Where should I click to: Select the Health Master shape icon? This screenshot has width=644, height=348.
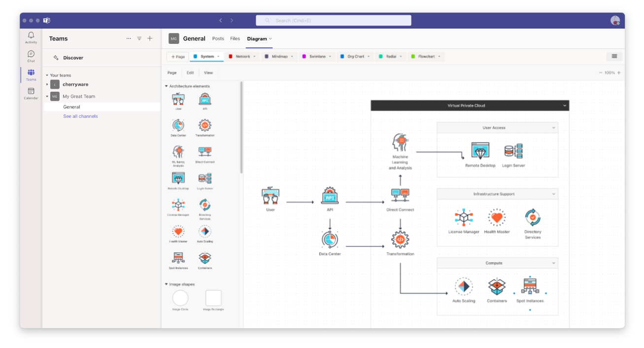178,232
